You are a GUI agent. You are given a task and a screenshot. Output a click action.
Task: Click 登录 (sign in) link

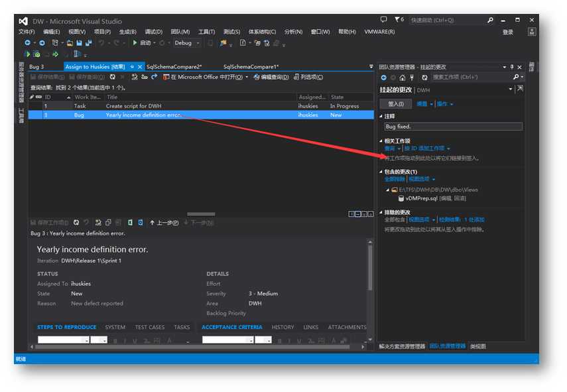508,33
